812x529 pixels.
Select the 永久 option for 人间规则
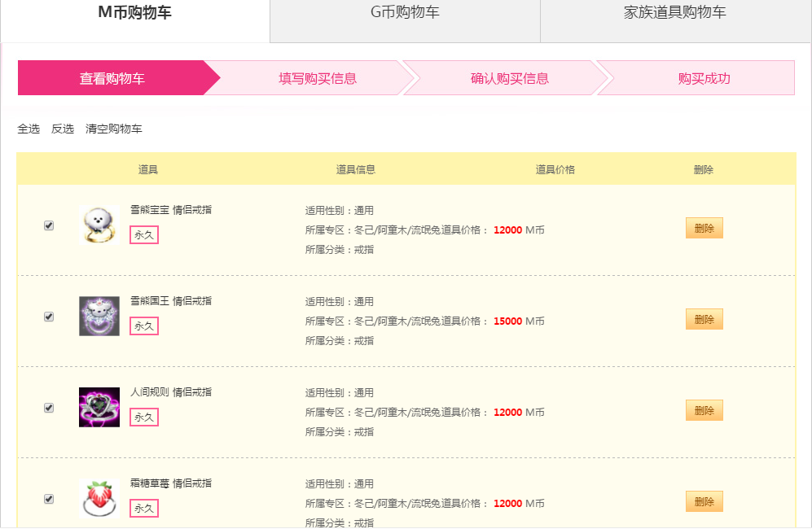[x=144, y=418]
